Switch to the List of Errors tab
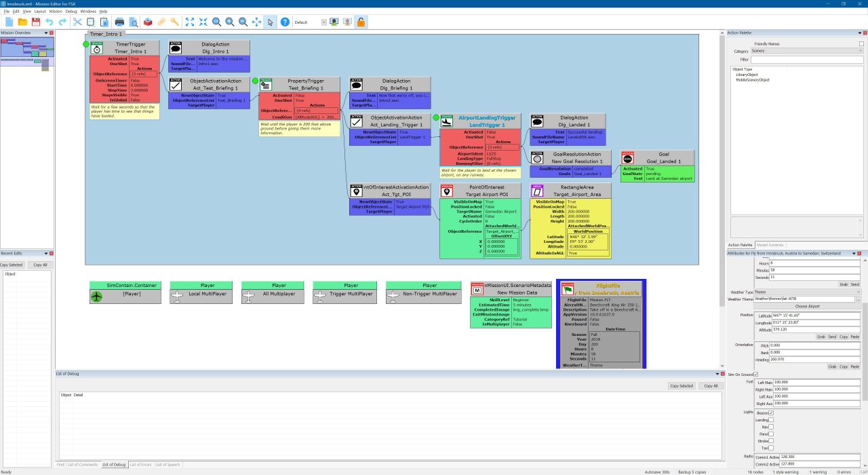 click(x=140, y=465)
